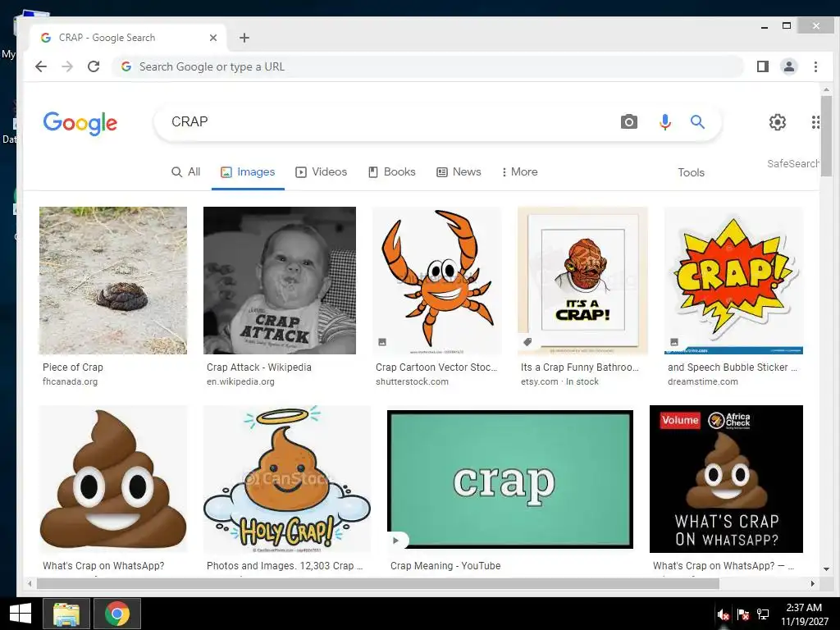Open the taskbar clock showing 2:37 AM
The width and height of the screenshot is (840, 630).
pyautogui.click(x=804, y=614)
